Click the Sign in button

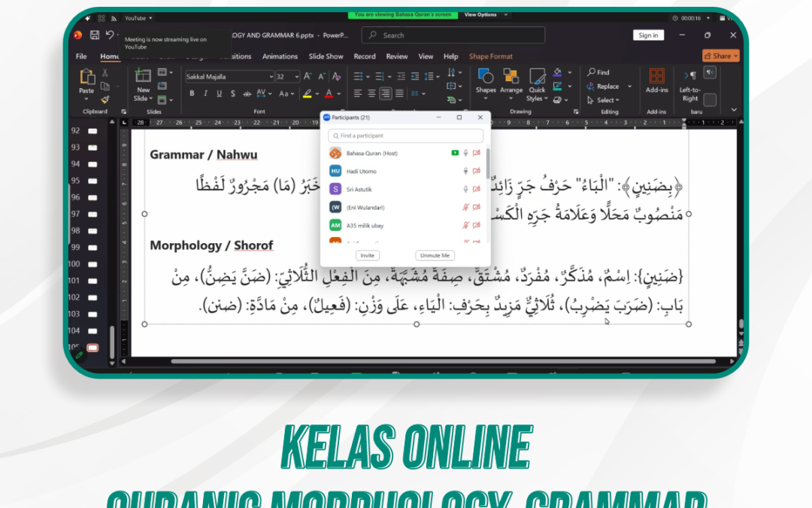click(x=648, y=35)
